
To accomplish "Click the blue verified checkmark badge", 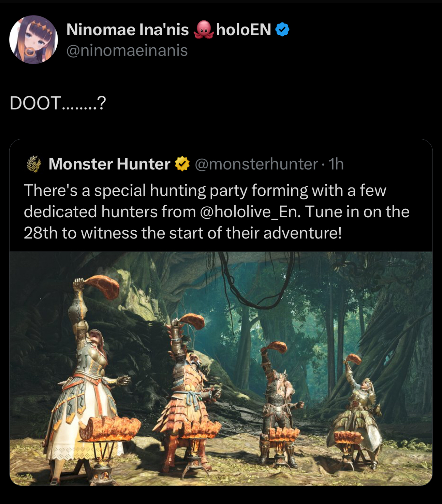I will point(282,30).
